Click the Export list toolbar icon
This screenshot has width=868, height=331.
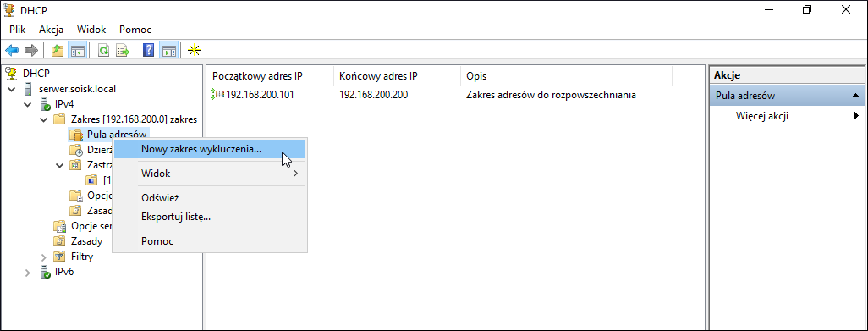(122, 51)
